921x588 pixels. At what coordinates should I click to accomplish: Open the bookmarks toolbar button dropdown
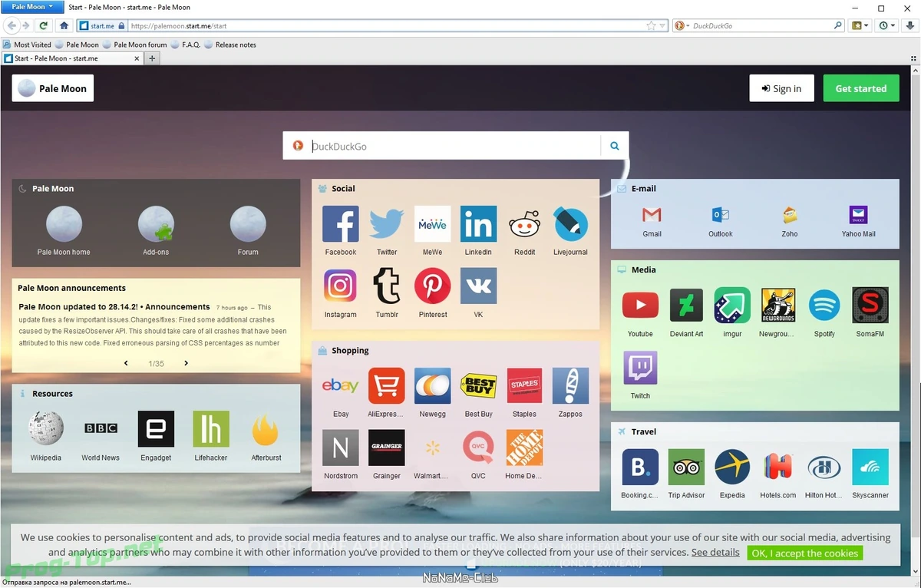pos(861,25)
